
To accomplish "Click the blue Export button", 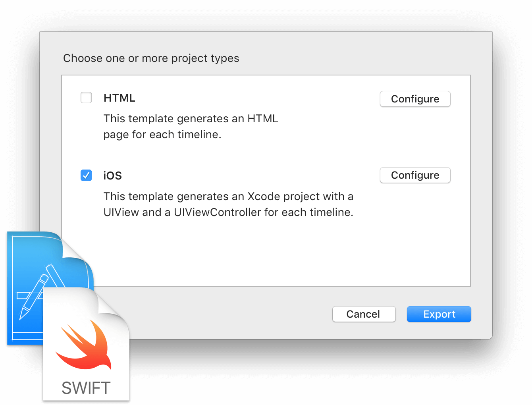I will [x=439, y=314].
